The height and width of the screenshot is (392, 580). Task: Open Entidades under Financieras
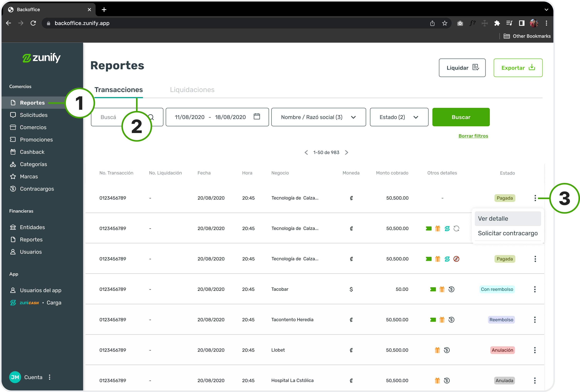(x=32, y=227)
